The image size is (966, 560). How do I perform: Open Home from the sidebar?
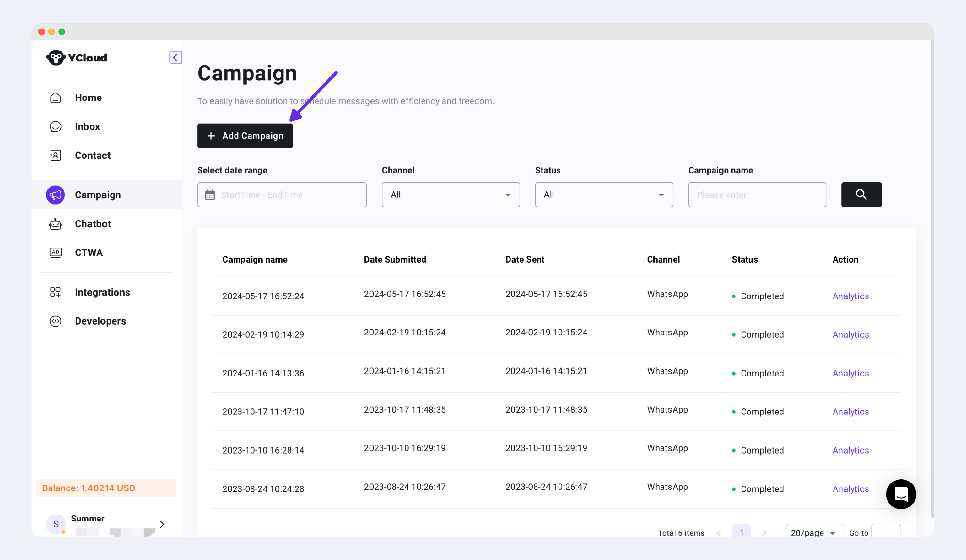point(88,98)
